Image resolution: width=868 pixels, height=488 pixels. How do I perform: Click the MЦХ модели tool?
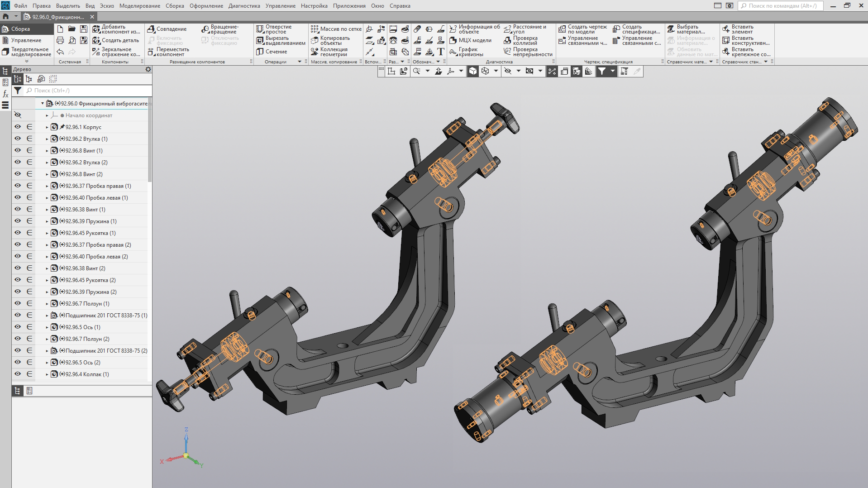(x=471, y=40)
